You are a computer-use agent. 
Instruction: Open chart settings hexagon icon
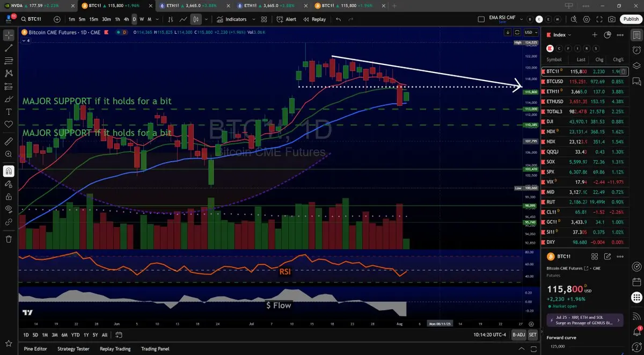click(x=587, y=19)
